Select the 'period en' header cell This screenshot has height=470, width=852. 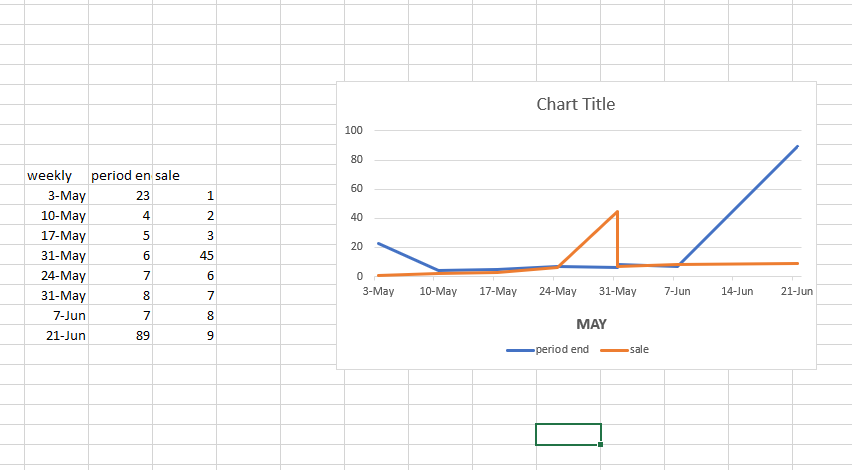click(x=121, y=175)
